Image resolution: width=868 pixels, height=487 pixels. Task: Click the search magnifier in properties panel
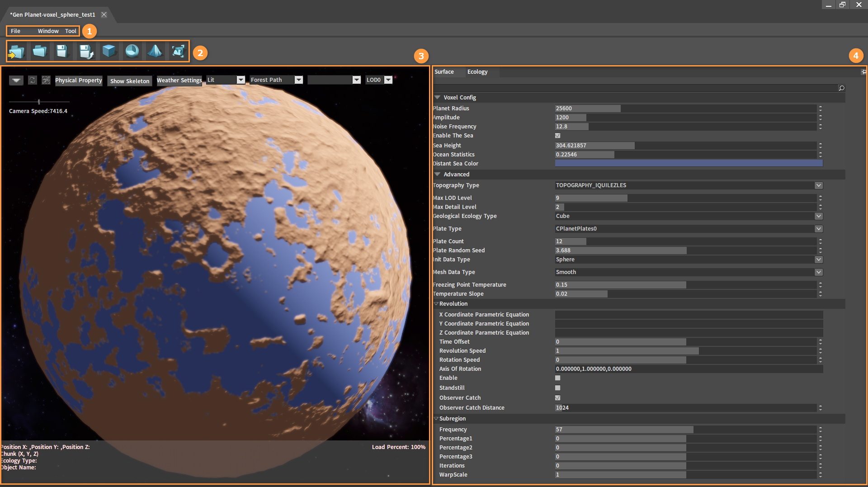tap(841, 88)
